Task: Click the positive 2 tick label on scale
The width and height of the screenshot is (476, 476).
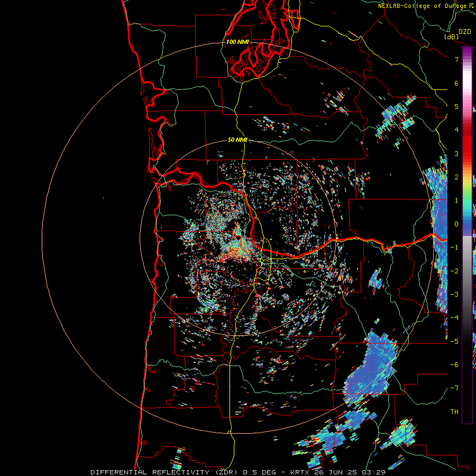Action: (456, 177)
